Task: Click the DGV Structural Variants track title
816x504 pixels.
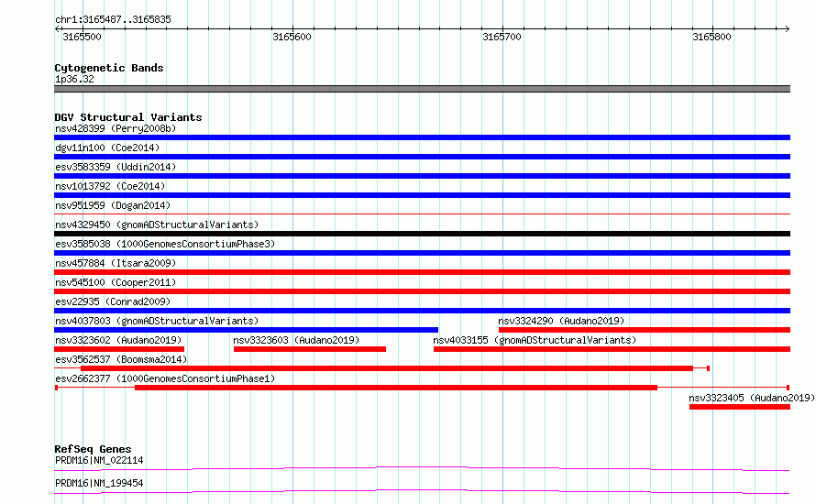Action: 128,117
